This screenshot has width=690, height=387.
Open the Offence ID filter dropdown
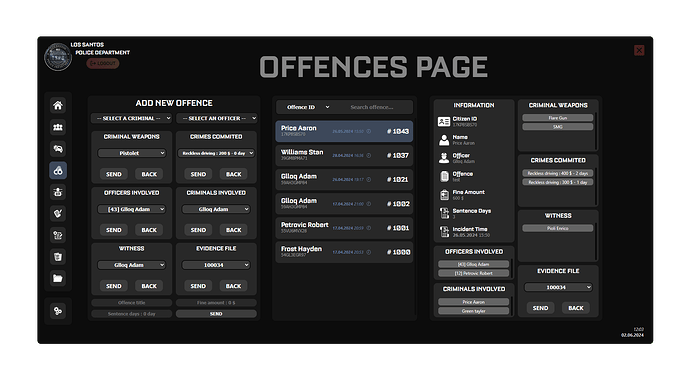point(308,107)
